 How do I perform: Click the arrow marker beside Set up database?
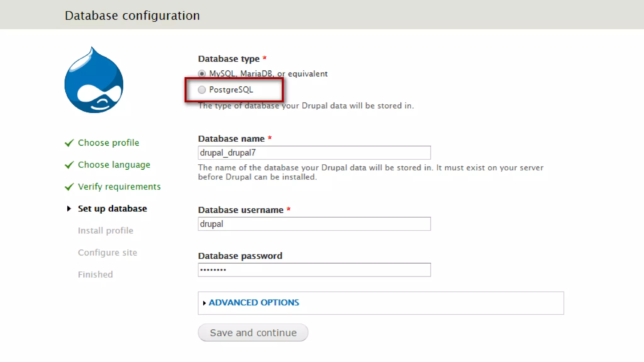click(x=69, y=209)
